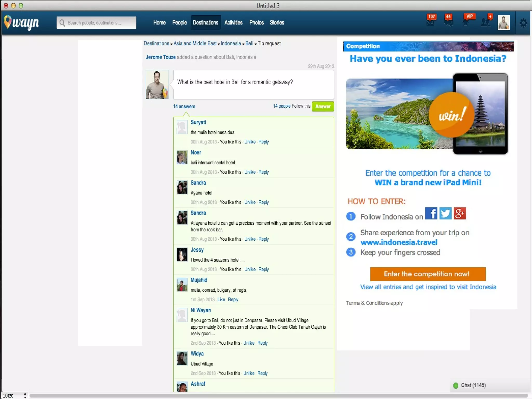The image size is (532, 399).
Task: Click the Google Plus follow icon
Action: [x=460, y=213]
